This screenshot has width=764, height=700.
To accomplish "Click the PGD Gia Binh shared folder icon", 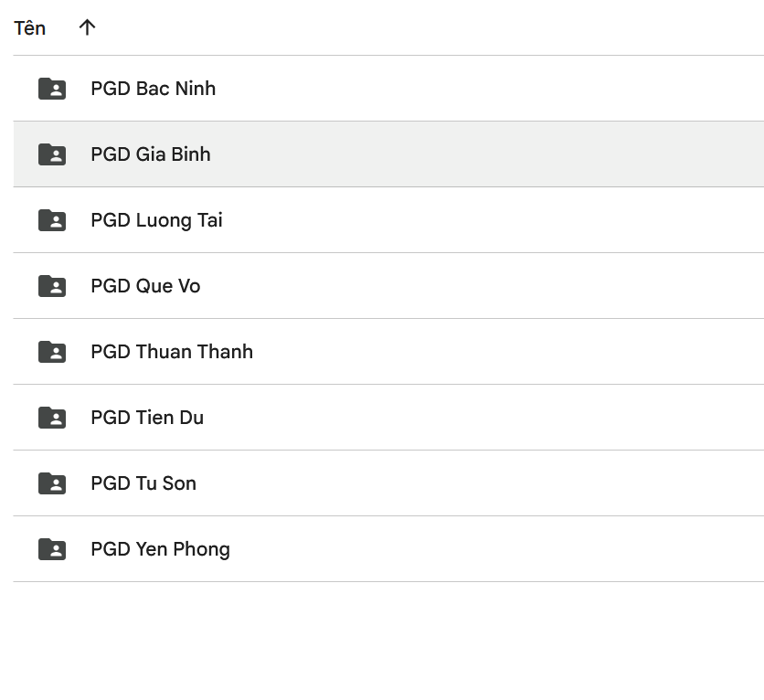I will point(52,154).
